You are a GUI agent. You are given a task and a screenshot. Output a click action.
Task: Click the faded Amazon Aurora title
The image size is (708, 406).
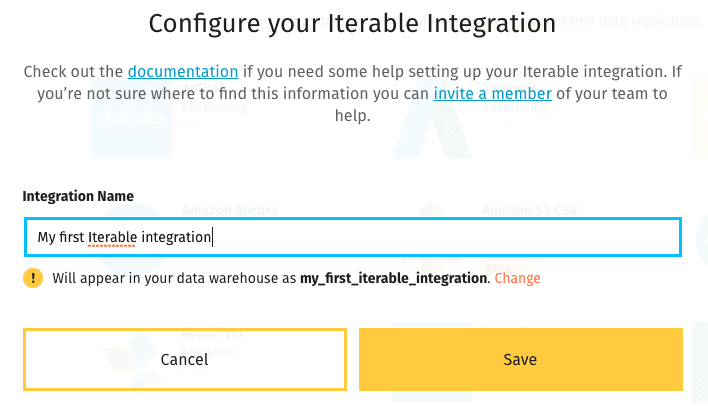(x=229, y=210)
